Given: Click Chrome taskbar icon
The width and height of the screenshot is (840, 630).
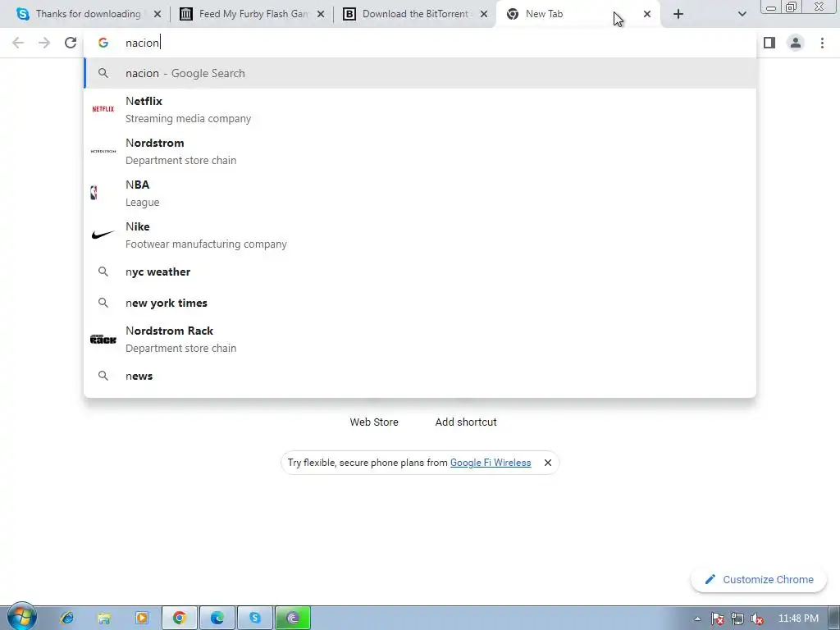Looking at the screenshot, I should pos(180,619).
